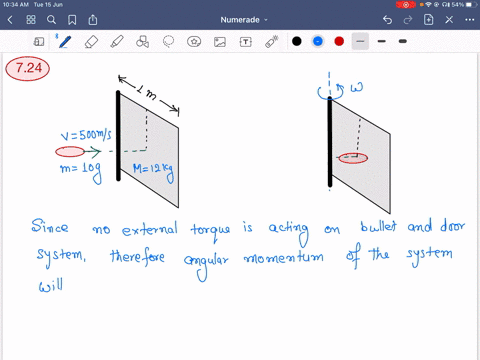The height and width of the screenshot is (360, 480).
Task: Open the page thumbnails grid view
Action: pyautogui.click(x=31, y=20)
